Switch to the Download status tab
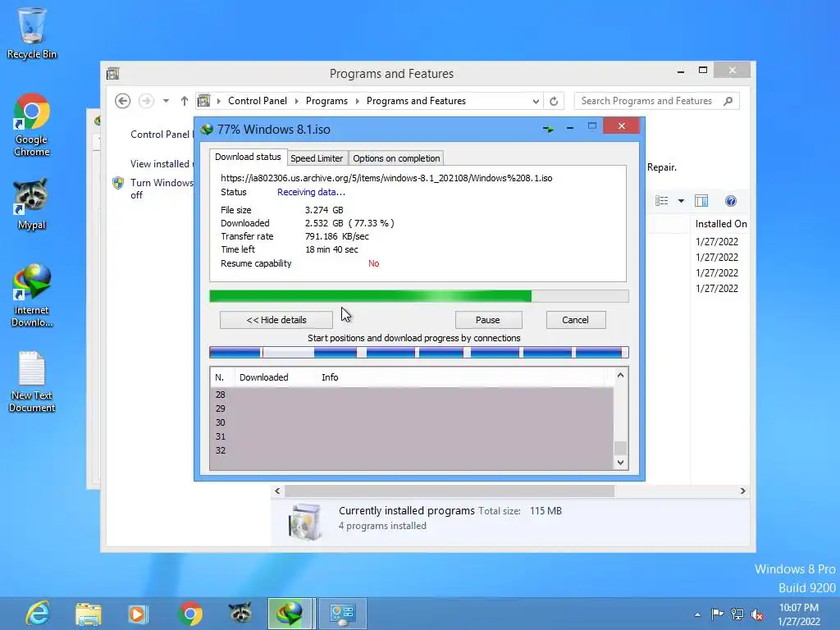840x630 pixels. click(x=248, y=157)
